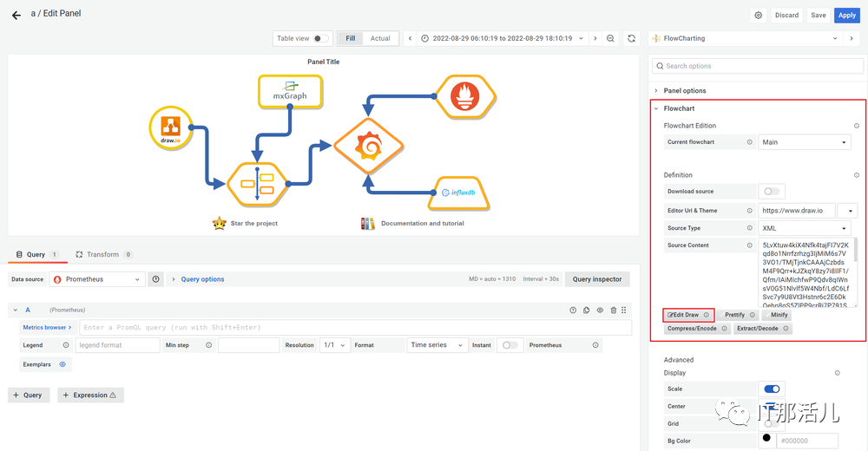Viewport: 868px width, 451px height.
Task: Click the influxdb node in flowchart
Action: 458,193
